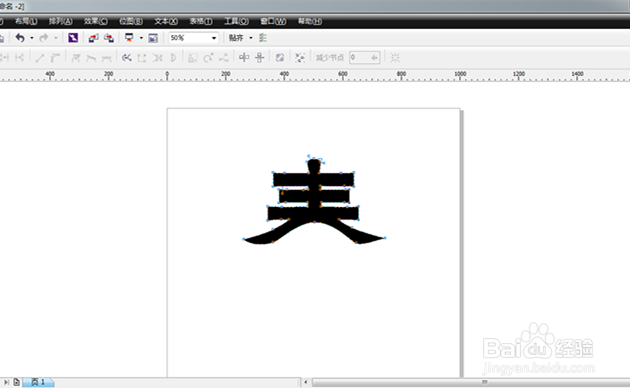Click the add page icon at the bottom
This screenshot has width=630, height=390.
pyautogui.click(x=16, y=382)
